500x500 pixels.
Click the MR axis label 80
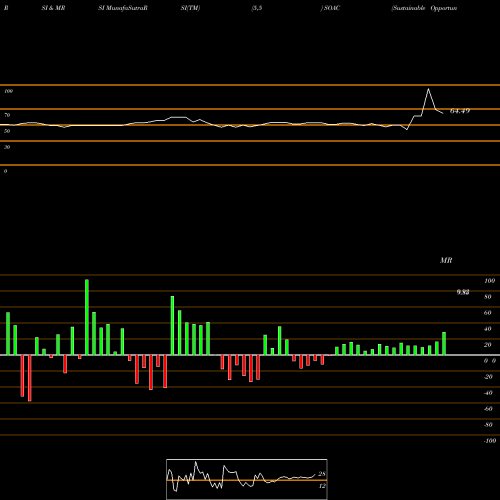(488, 297)
